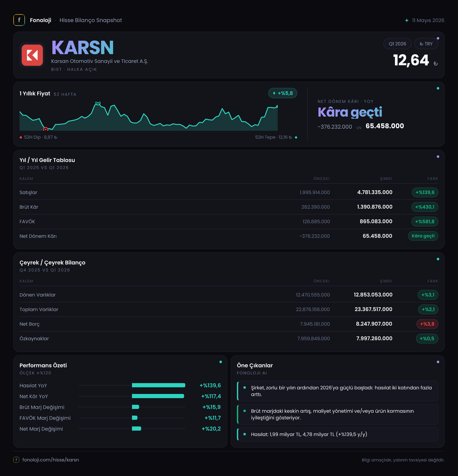This screenshot has height=476, width=458.
Task: Click the 12,64 share price
Action: [411, 60]
